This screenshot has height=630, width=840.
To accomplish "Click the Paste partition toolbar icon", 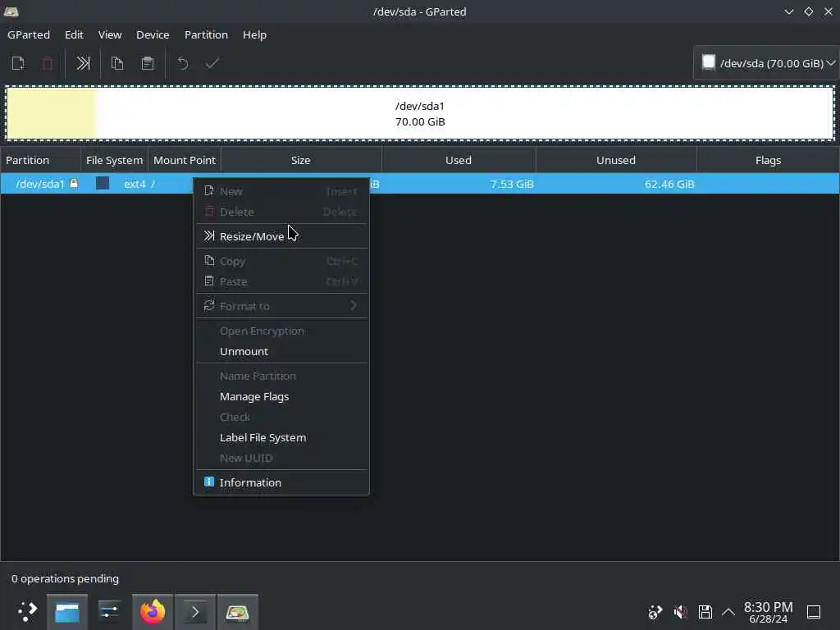I will 148,64.
